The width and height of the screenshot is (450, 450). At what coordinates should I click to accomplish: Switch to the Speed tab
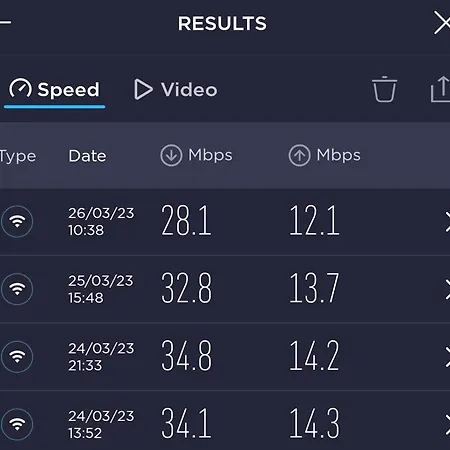tap(54, 90)
